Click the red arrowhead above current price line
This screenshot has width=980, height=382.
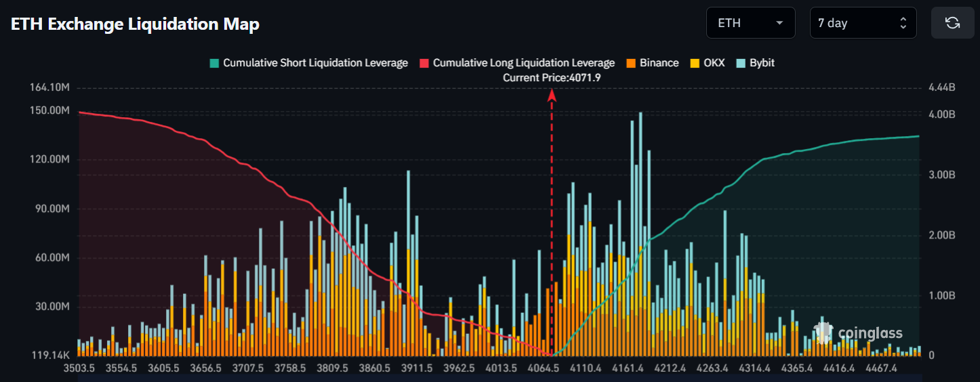pyautogui.click(x=552, y=95)
